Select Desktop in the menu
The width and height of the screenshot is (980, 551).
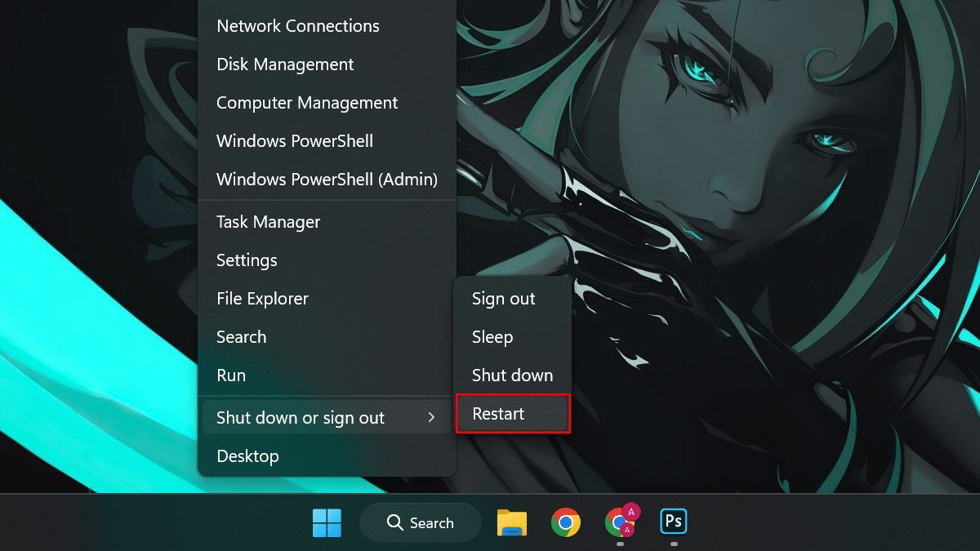tap(327, 456)
